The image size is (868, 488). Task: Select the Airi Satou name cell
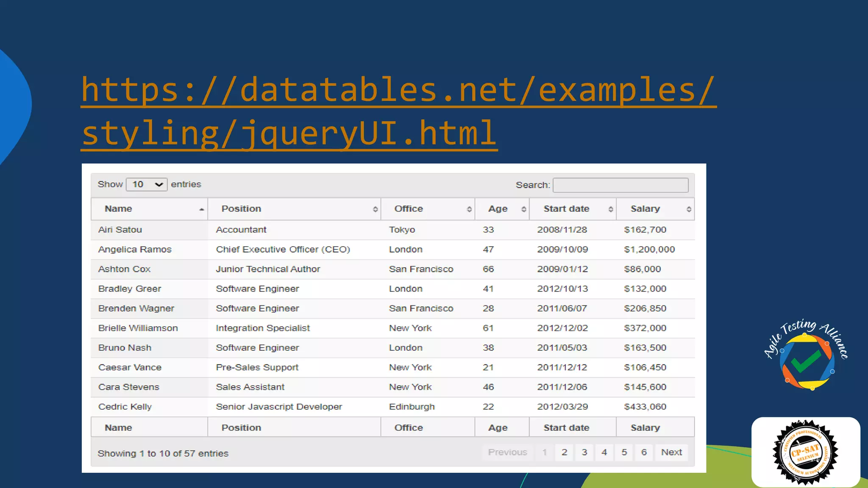[149, 230]
